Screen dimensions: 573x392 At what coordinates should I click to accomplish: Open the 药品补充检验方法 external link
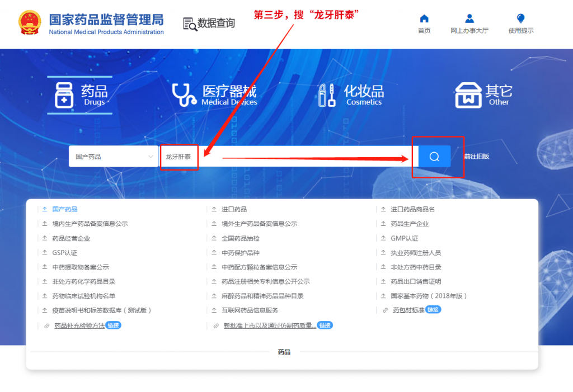pos(79,325)
